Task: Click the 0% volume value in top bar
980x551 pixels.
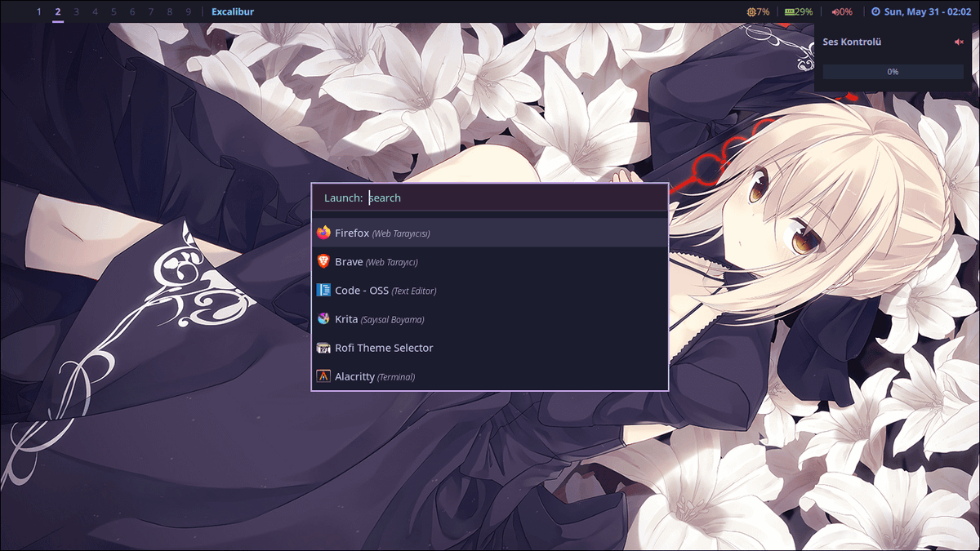Action: coord(847,11)
